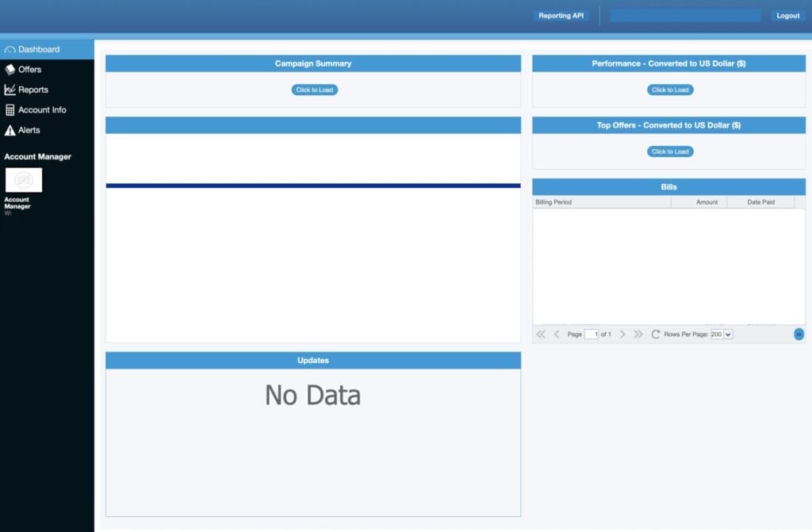Click to Load the Performance panel
812x532 pixels.
coord(670,90)
